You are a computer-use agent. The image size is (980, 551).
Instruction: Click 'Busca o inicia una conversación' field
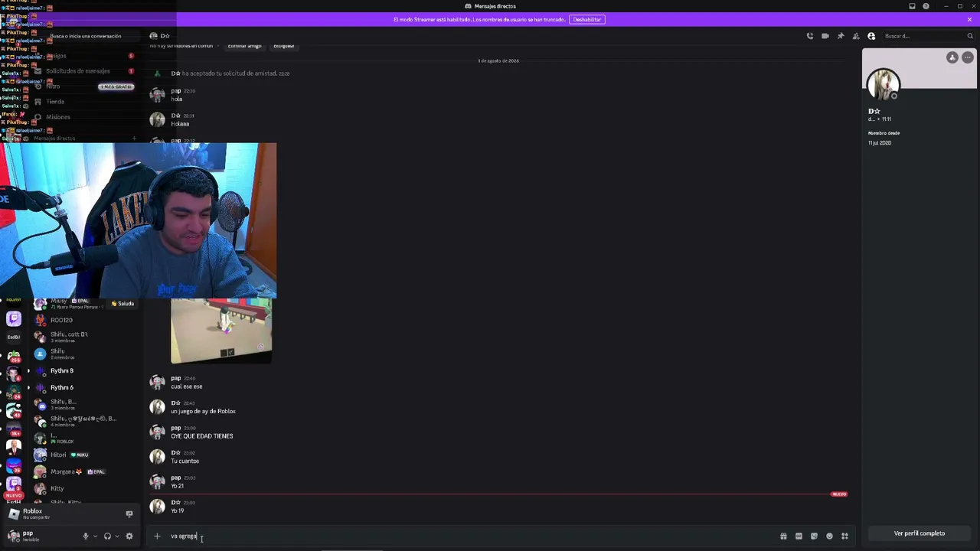[86, 36]
